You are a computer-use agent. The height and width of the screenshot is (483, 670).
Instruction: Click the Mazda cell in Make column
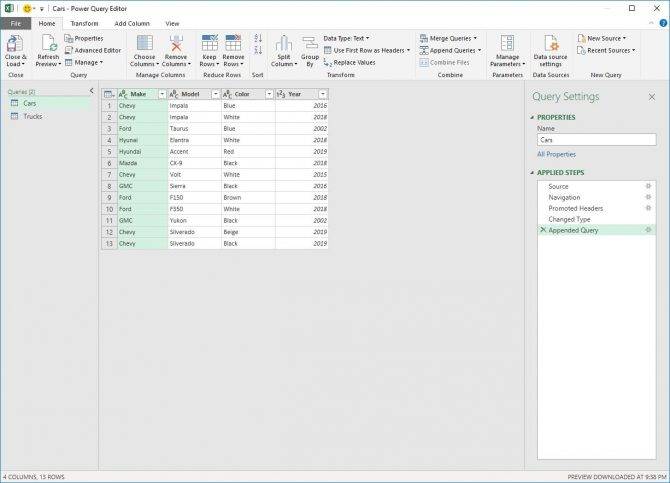(x=143, y=163)
